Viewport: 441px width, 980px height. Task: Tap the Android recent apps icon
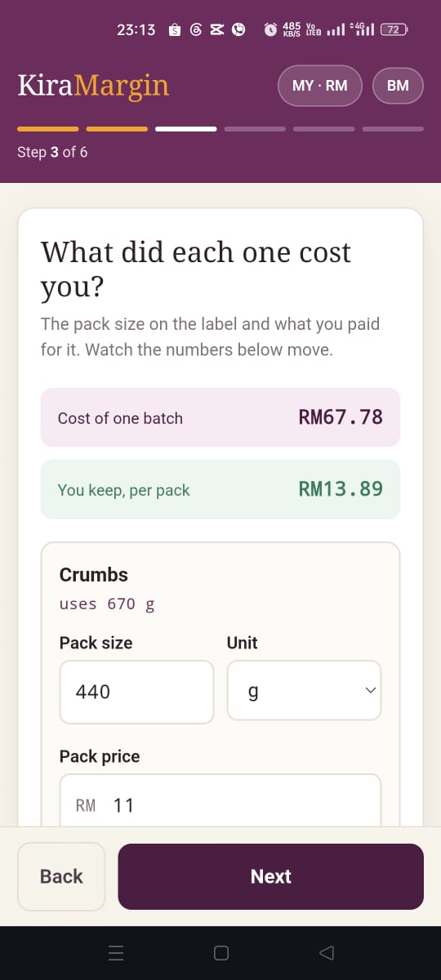116,952
